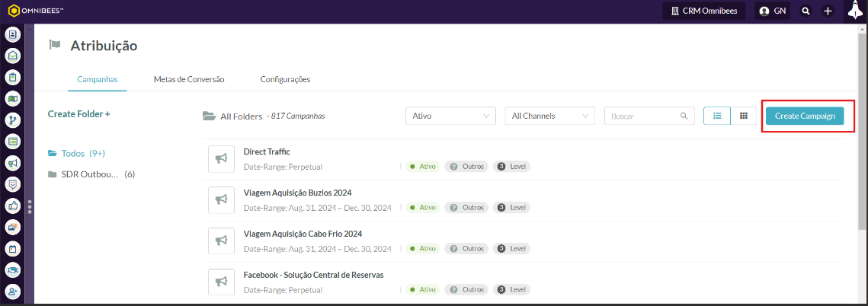Switch to grid view layout
This screenshot has height=306, width=868.
743,116
